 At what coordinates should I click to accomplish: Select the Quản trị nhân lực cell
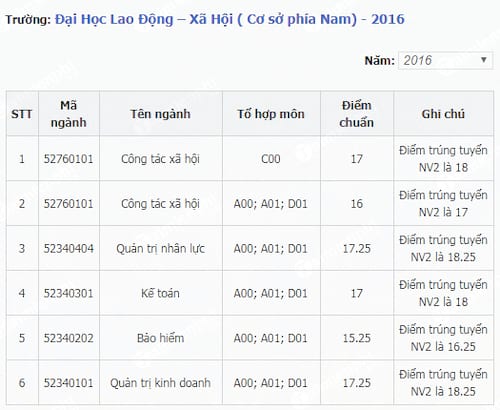tap(161, 248)
